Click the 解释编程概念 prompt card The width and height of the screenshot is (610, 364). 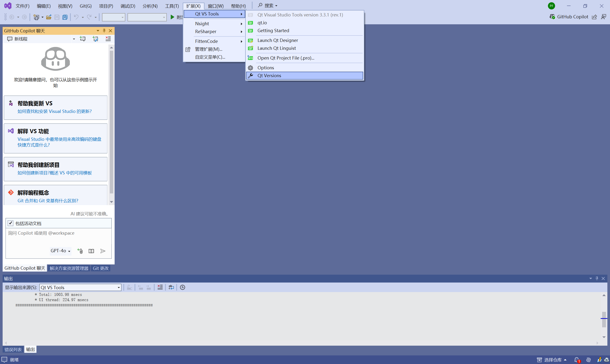click(x=56, y=195)
